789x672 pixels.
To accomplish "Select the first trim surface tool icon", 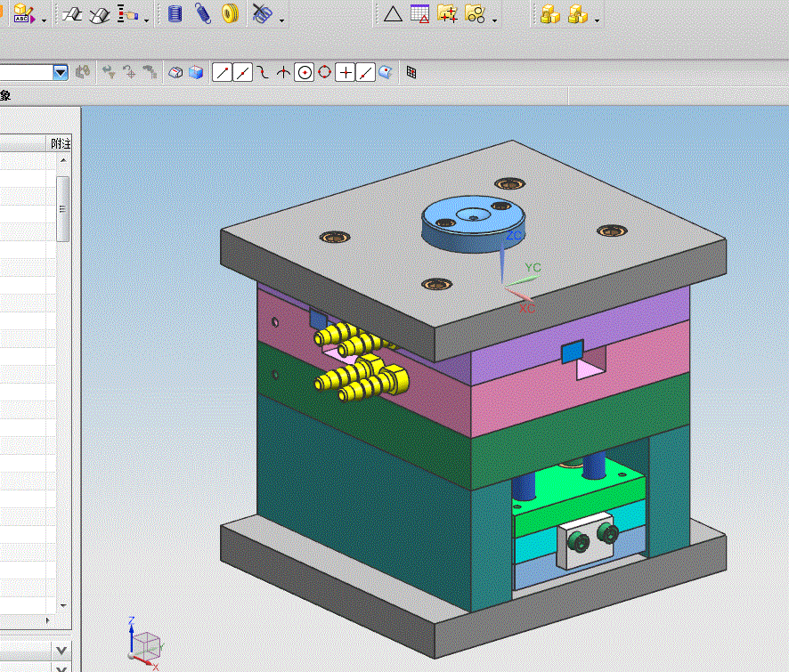I will (71, 13).
